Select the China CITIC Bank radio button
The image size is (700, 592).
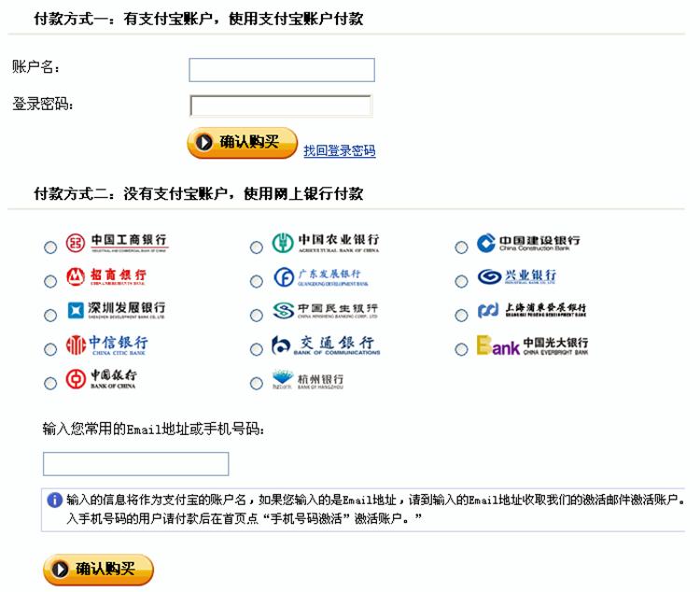pyautogui.click(x=49, y=349)
